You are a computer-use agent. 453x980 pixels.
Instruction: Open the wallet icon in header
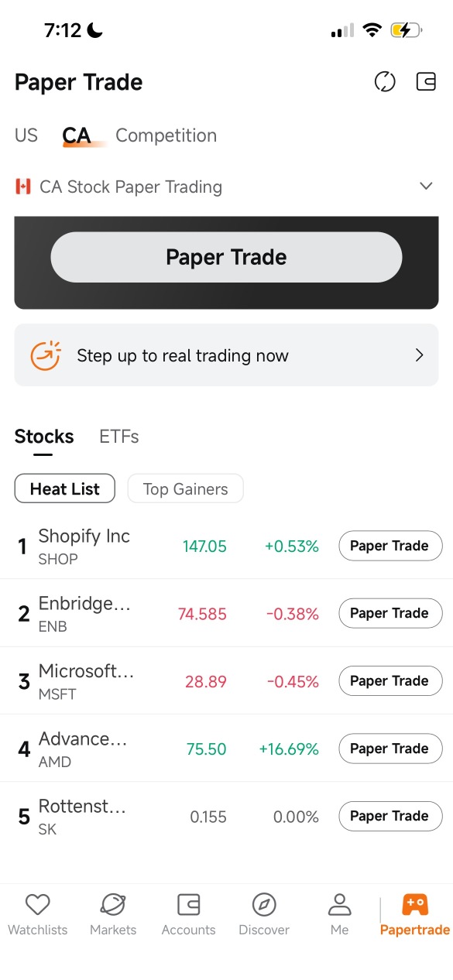pos(427,81)
